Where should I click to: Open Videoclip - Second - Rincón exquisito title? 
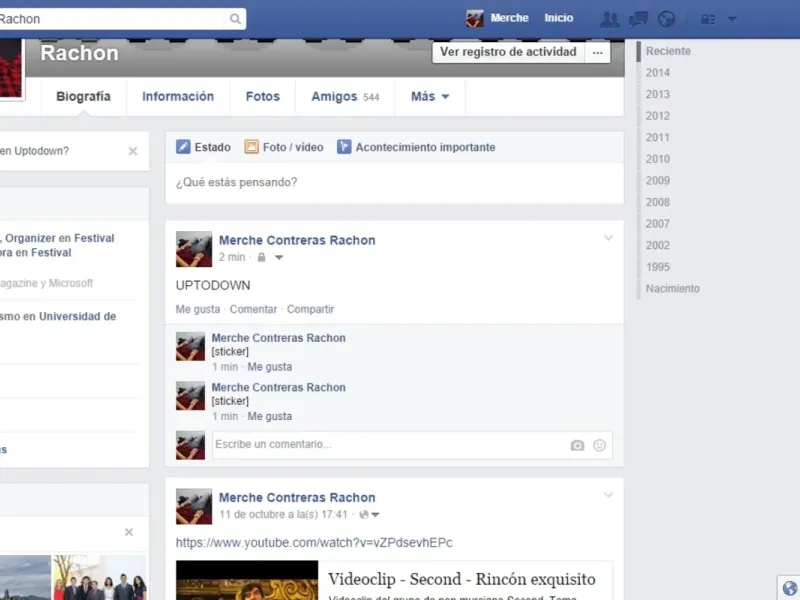[x=462, y=579]
